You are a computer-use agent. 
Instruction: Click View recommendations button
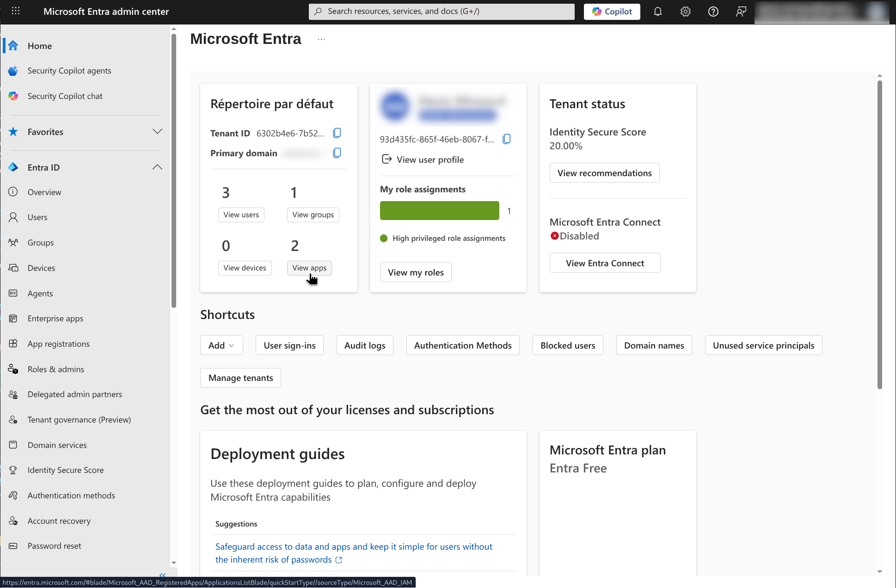tap(604, 173)
